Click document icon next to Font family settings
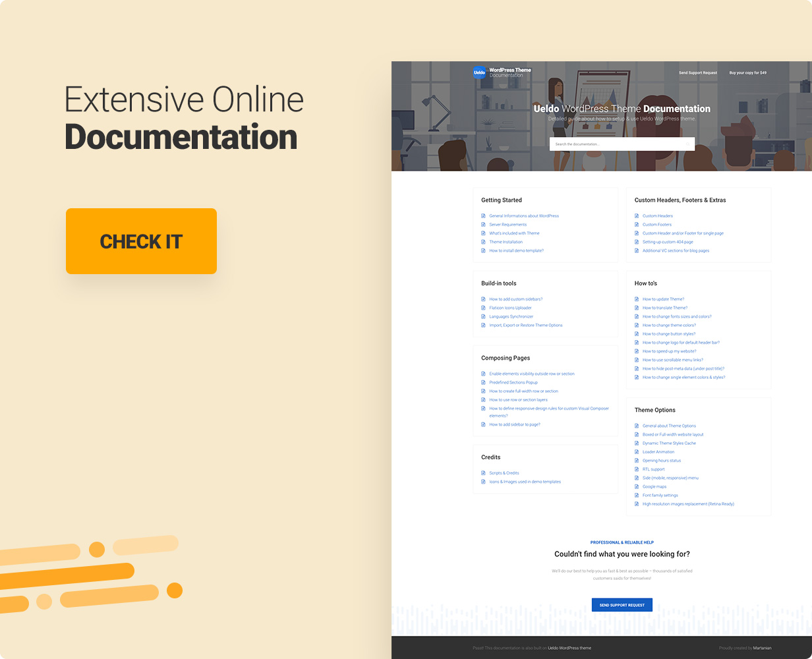812x659 pixels. (x=637, y=496)
